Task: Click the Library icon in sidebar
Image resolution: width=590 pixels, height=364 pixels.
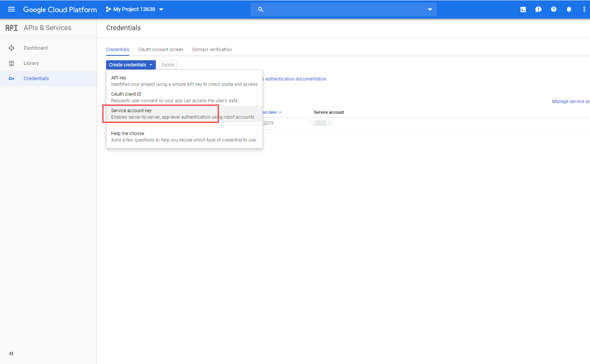Action: (11, 63)
